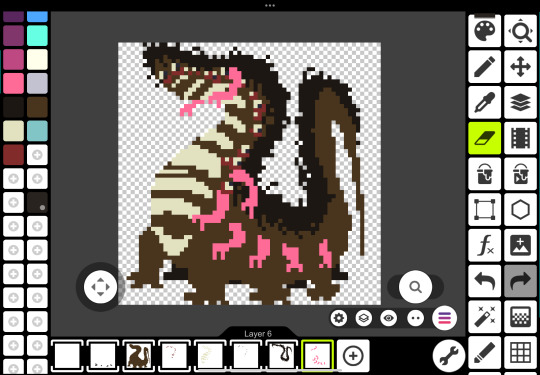Viewport: 540px width, 375px height.
Task: Pick the Eyedropper tool
Action: (x=484, y=102)
